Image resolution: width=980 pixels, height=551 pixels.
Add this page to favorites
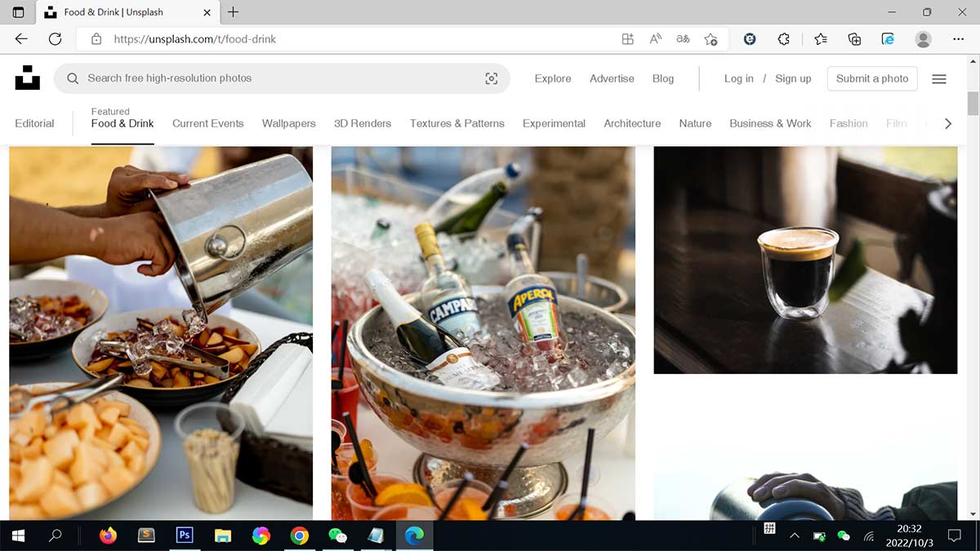pyautogui.click(x=710, y=38)
